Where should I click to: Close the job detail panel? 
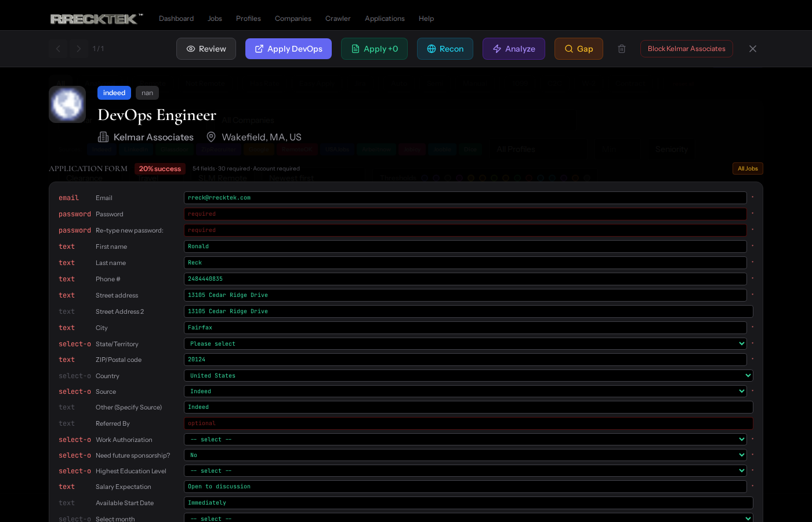click(x=753, y=49)
